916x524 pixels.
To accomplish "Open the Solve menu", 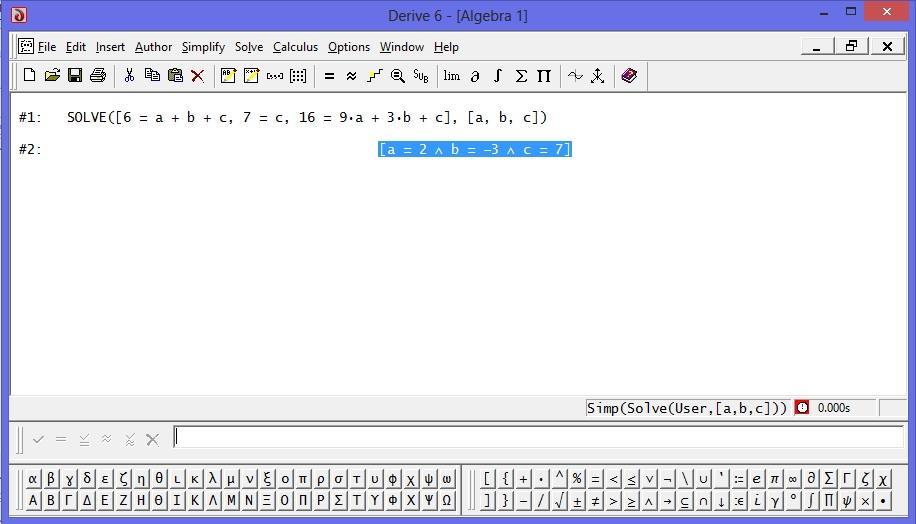I will (x=249, y=47).
